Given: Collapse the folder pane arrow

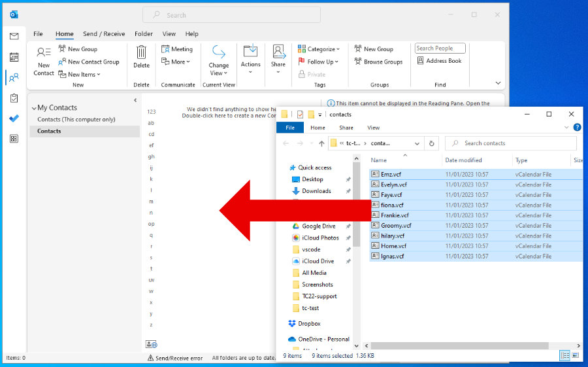Looking at the screenshot, I should pos(135,100).
